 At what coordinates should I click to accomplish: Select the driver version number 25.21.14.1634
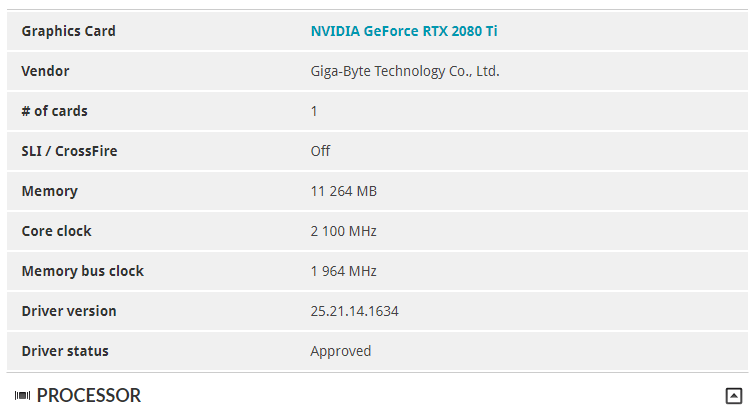355,311
